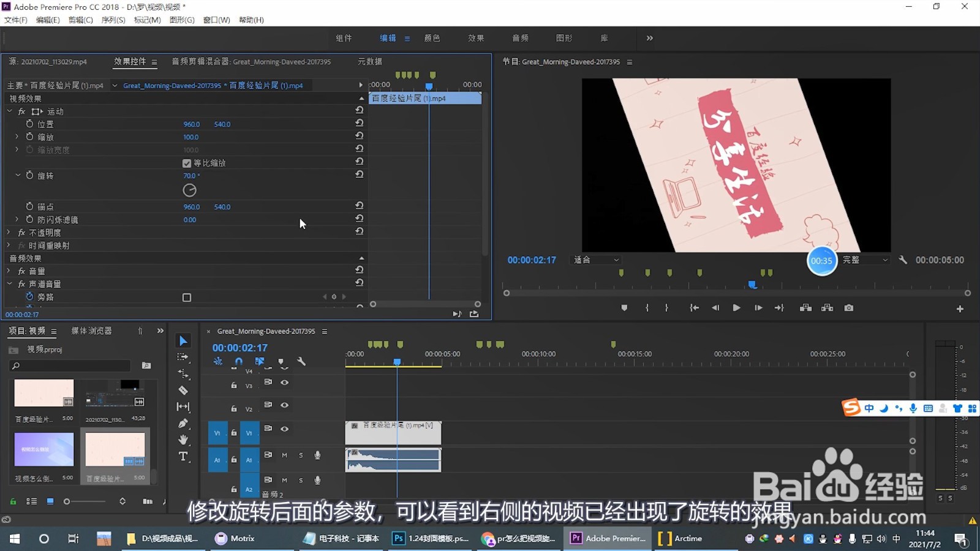
Task: Expand the Volume audio effect
Action: click(9, 271)
